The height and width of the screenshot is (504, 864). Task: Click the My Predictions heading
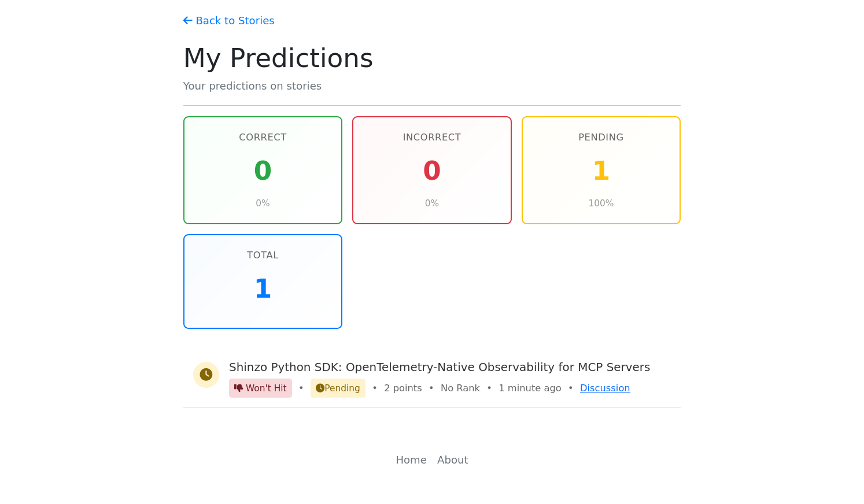click(x=278, y=58)
